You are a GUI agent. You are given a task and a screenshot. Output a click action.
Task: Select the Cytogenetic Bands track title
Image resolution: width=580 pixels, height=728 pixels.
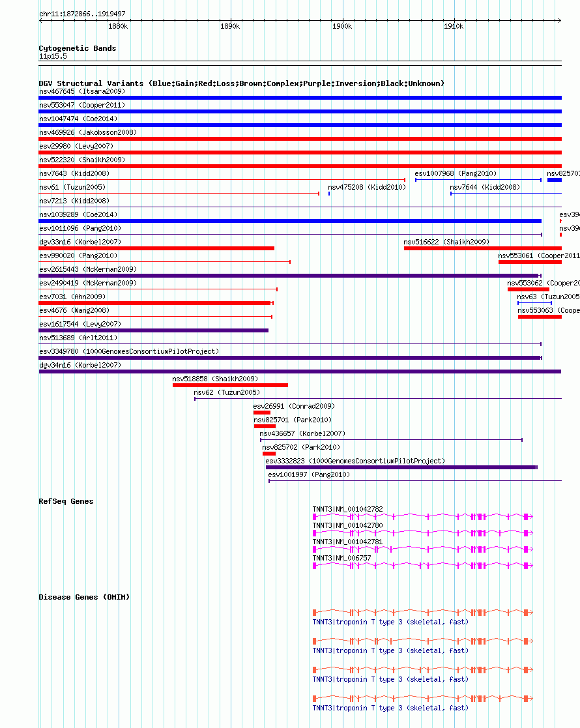[x=78, y=48]
